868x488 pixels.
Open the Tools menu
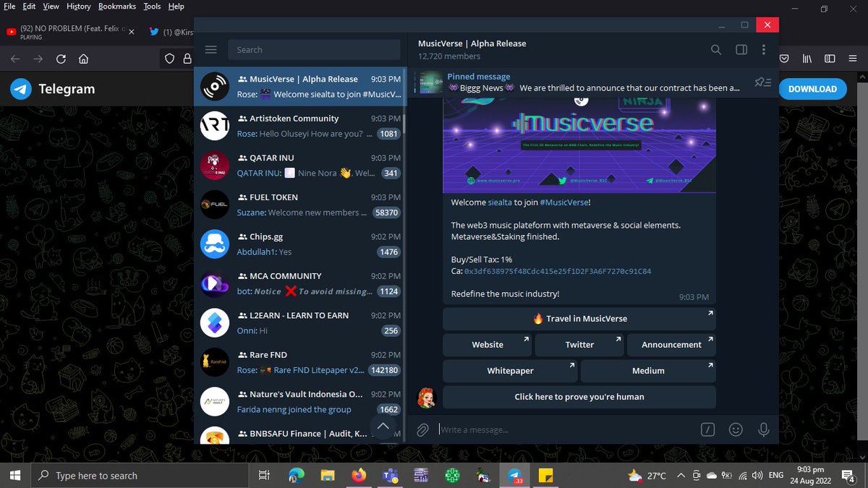tap(152, 6)
